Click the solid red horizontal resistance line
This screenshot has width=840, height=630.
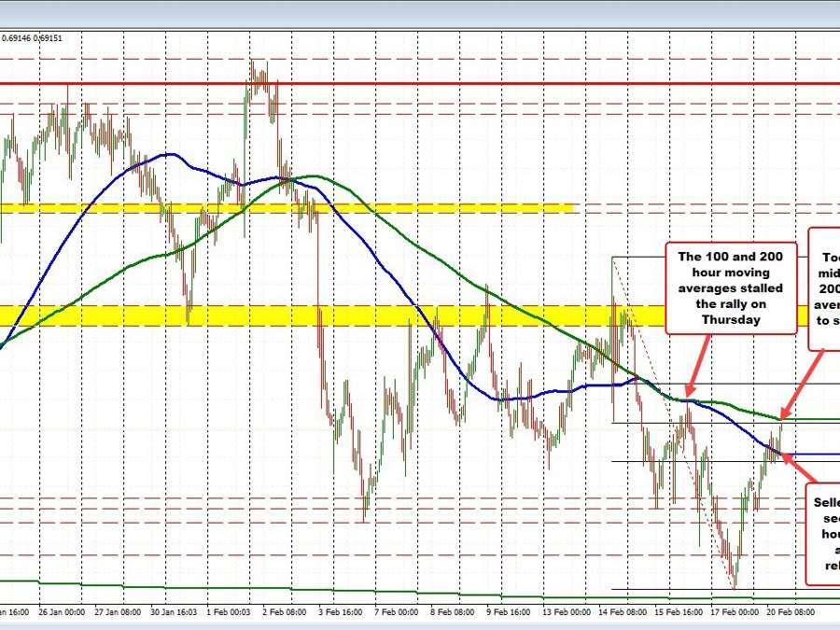420,83
